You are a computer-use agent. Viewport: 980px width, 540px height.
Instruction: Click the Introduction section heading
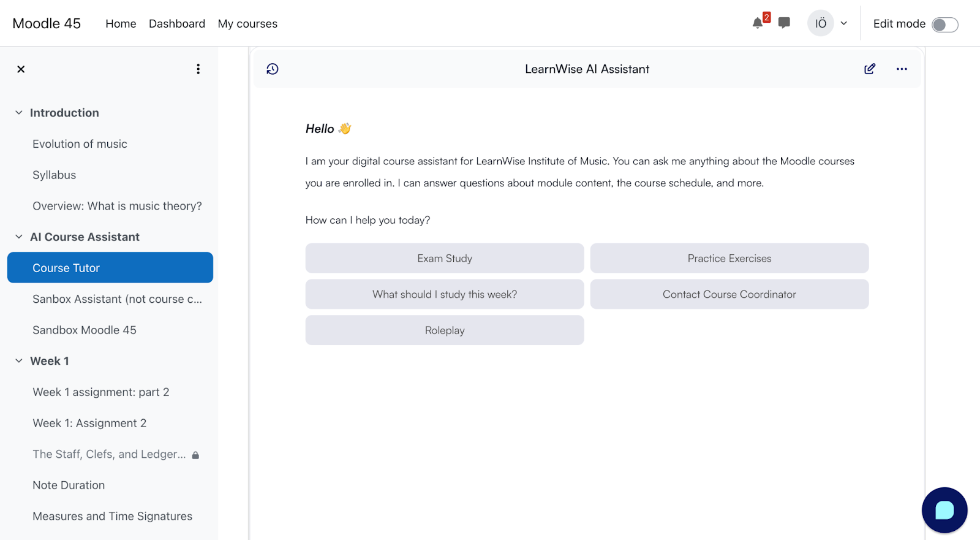[x=64, y=113]
